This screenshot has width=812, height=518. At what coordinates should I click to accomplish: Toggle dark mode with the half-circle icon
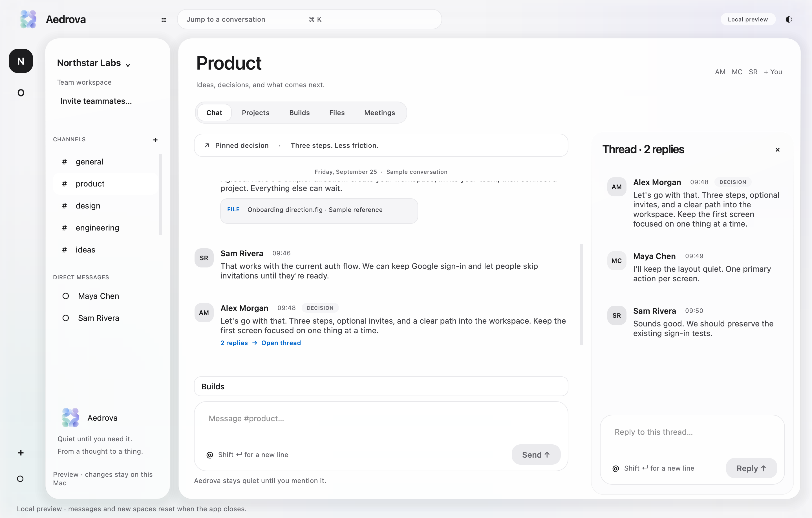(x=788, y=19)
